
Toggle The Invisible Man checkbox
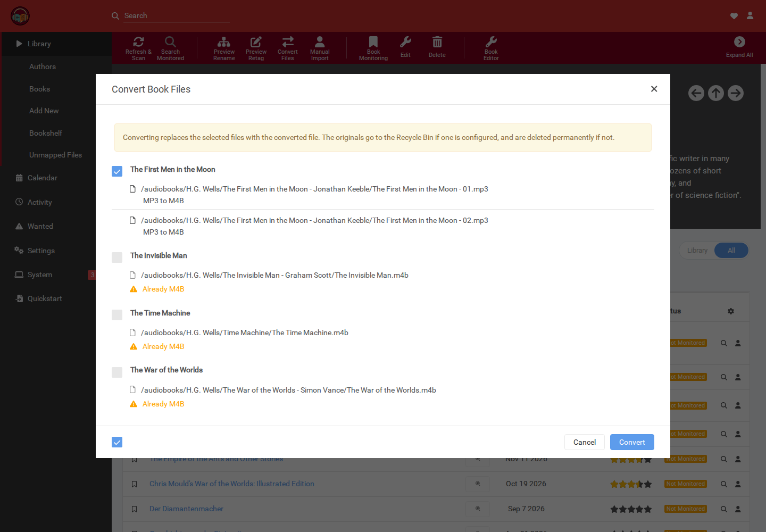pos(117,257)
